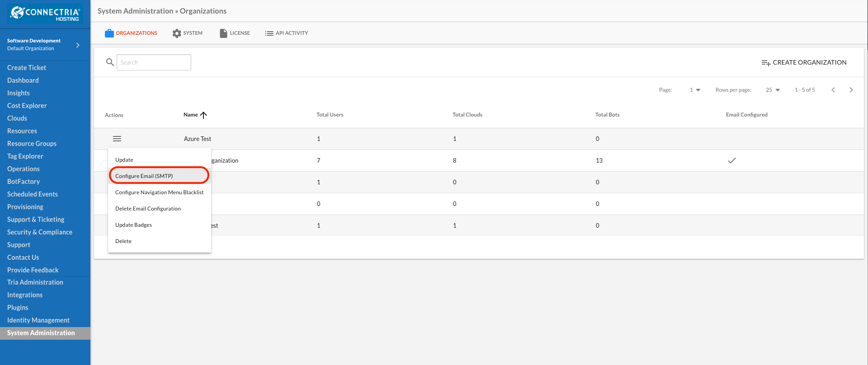
Task: Open BotFactory in sidebar
Action: 24,182
